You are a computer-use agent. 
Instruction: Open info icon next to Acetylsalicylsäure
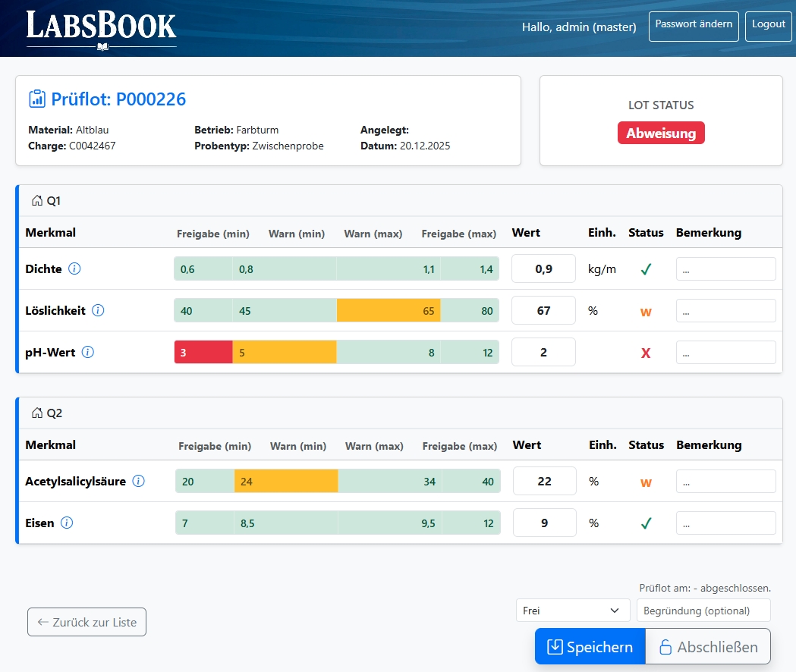pos(139,481)
